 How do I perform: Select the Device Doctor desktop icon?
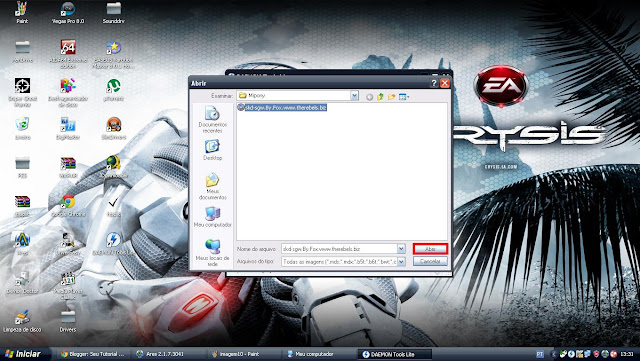pyautogui.click(x=22, y=283)
